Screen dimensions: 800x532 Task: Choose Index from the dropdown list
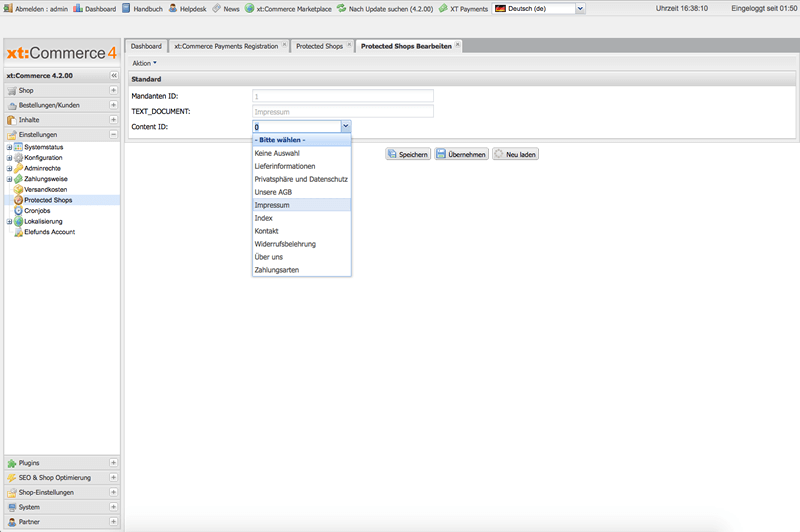coord(302,218)
